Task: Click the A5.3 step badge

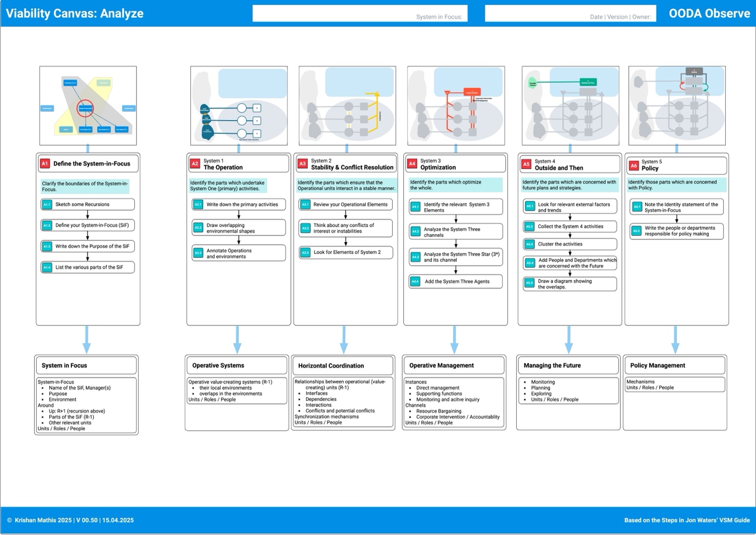Action: [529, 244]
